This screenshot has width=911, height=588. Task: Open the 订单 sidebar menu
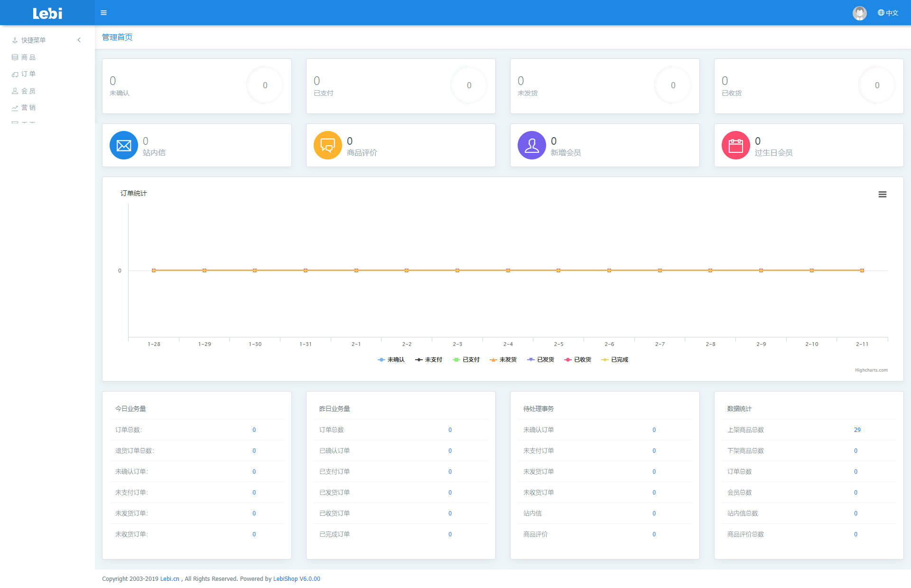tap(28, 74)
